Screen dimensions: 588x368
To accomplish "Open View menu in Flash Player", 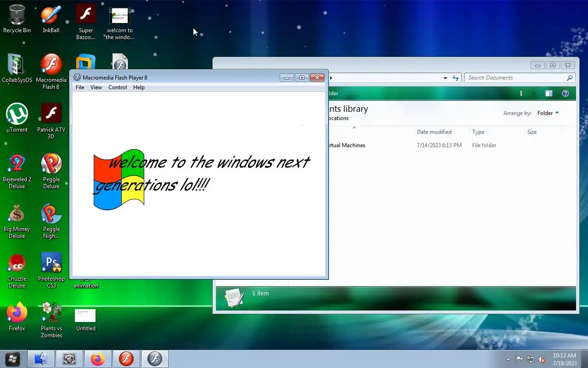I will pyautogui.click(x=96, y=87).
